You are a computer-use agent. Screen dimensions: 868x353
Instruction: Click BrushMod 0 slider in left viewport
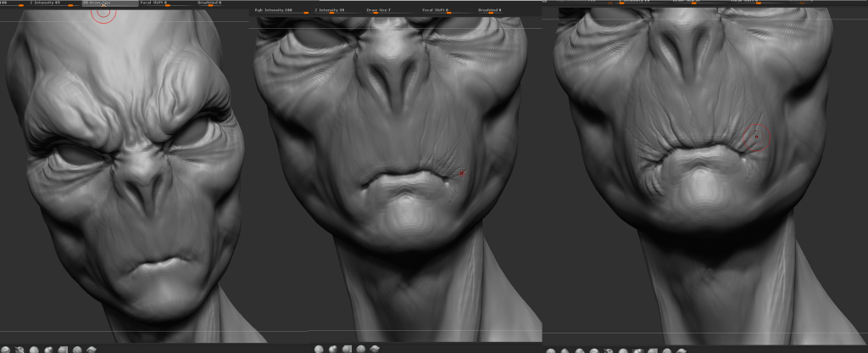pos(210,3)
